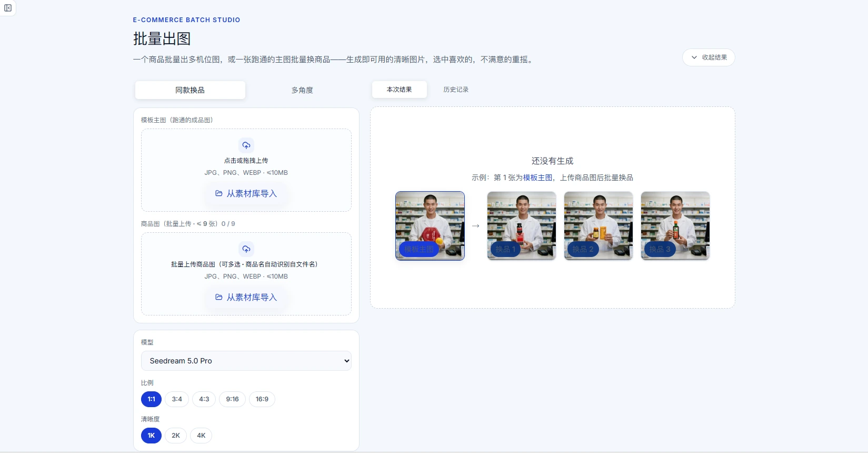Toggle the sidebar panel icon

click(x=8, y=8)
